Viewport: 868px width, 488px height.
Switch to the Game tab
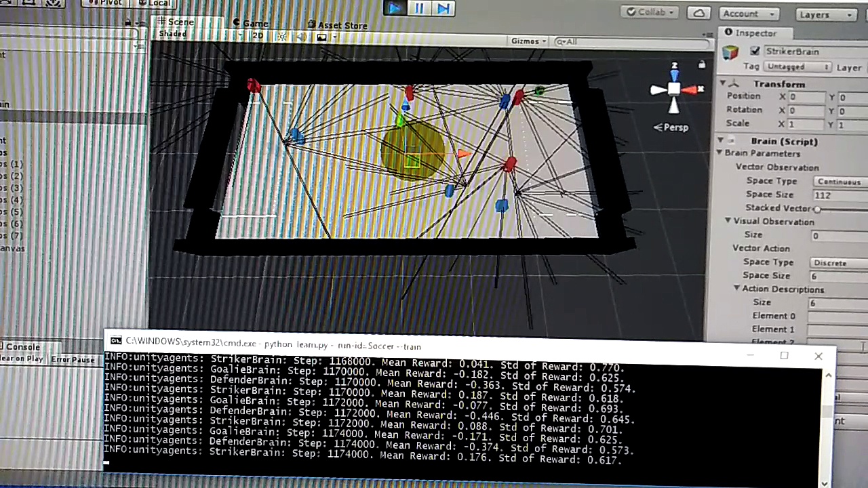251,24
